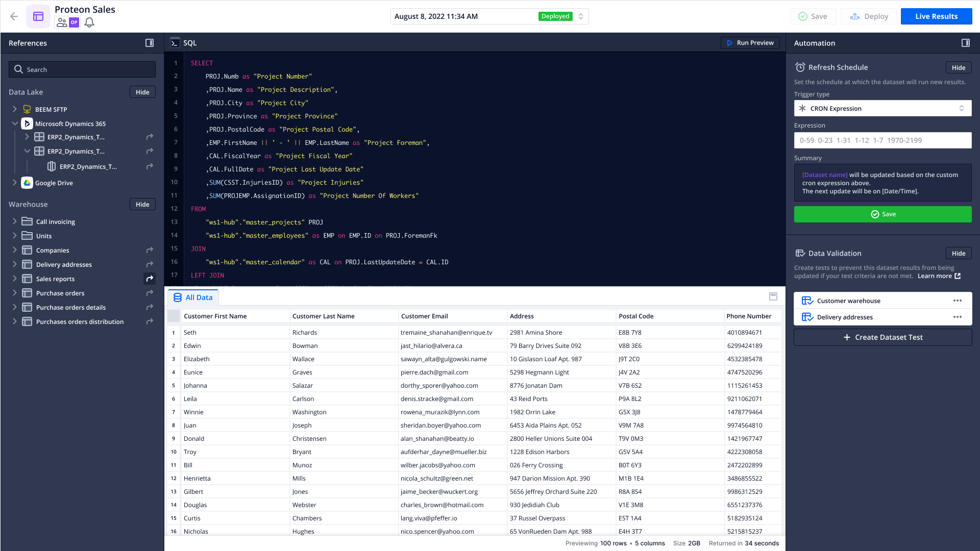The width and height of the screenshot is (980, 551).
Task: Click the BEEM SFTP source icon
Action: tap(27, 109)
